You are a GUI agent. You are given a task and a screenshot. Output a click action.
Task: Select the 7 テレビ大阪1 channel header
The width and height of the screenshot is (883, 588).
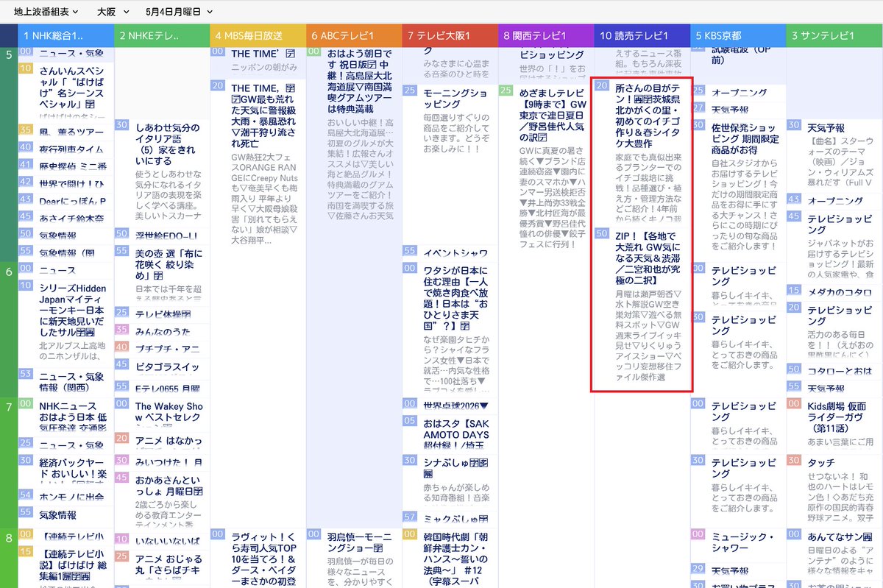click(450, 35)
